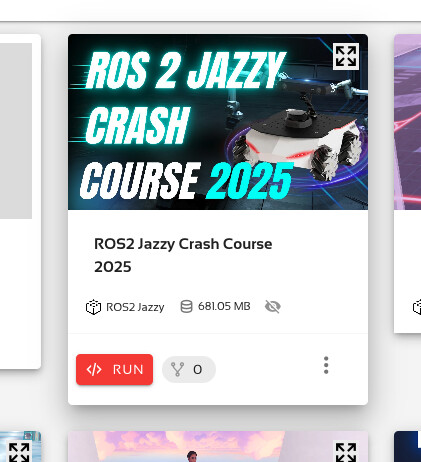The image size is (421, 462).
Task: Click the fork count chip
Action: coord(189,369)
